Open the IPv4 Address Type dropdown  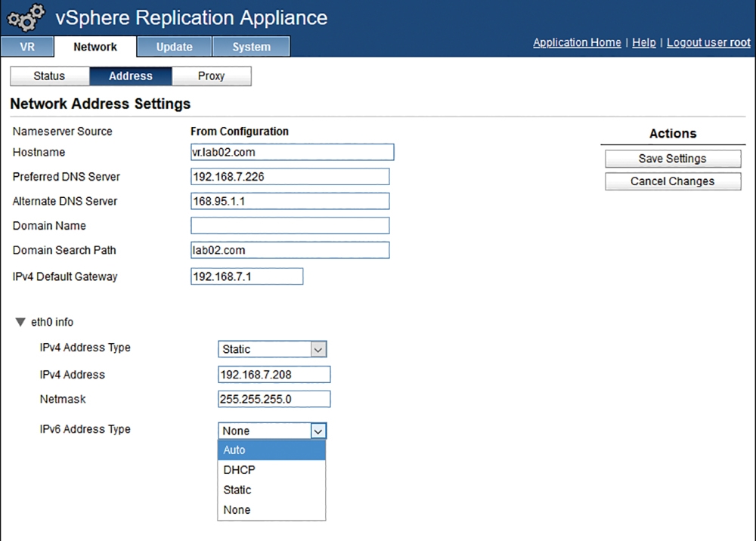(x=272, y=349)
